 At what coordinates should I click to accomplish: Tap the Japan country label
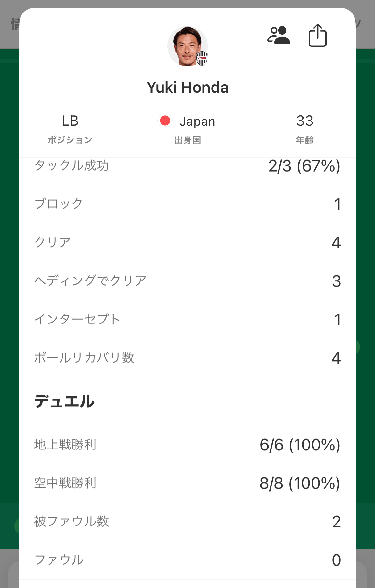(x=197, y=122)
